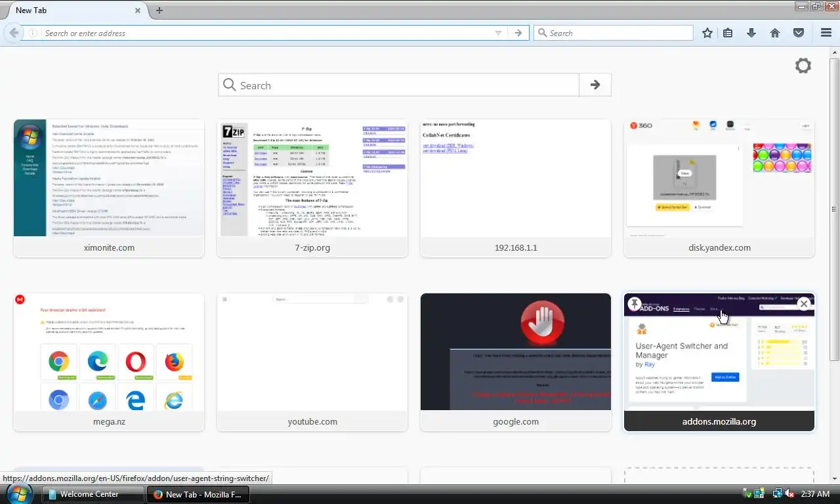Screen dimensions: 840x504
Task: Submit the page search arrow button
Action: pos(595,85)
